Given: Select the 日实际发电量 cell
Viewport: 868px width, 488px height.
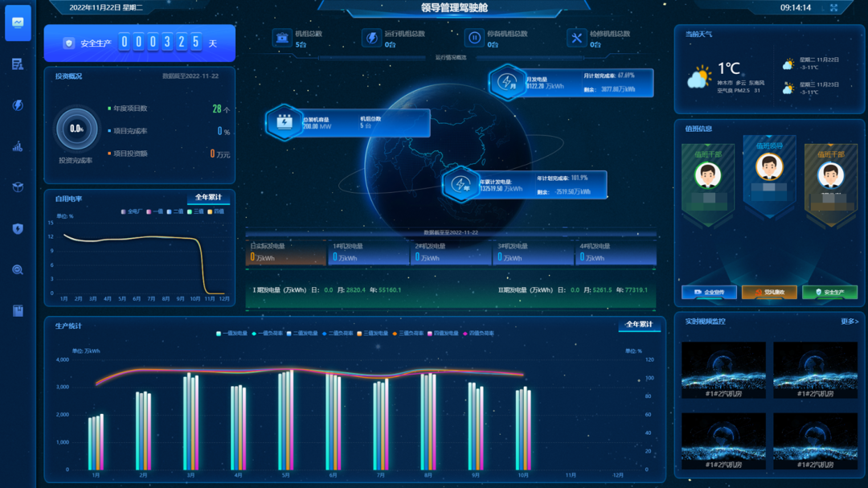Looking at the screenshot, I should 285,252.
